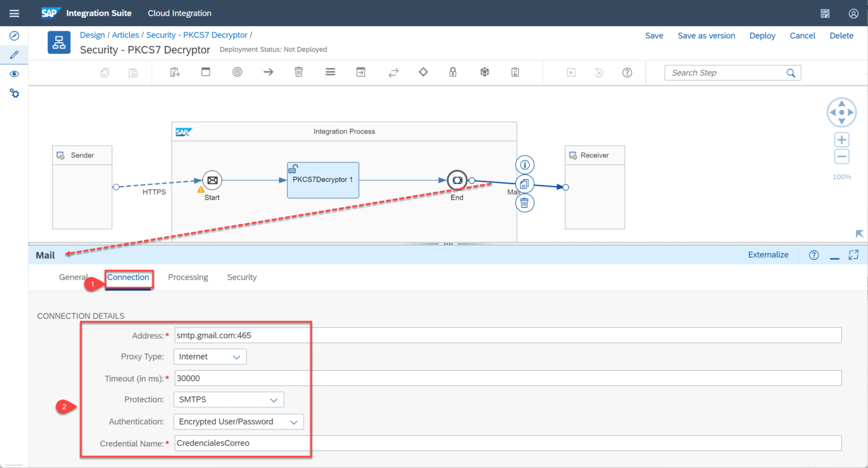Click the Delete button in header
This screenshot has height=468, width=868.
841,36
